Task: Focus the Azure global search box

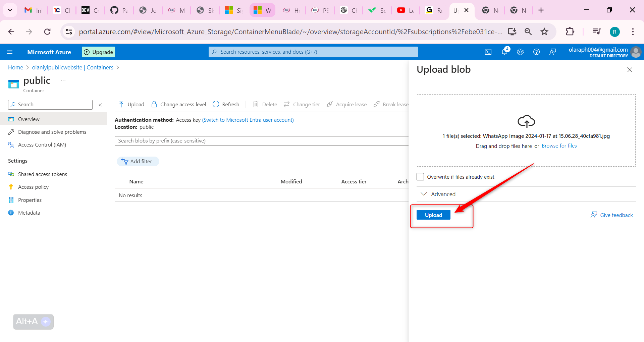Action: pos(313,52)
